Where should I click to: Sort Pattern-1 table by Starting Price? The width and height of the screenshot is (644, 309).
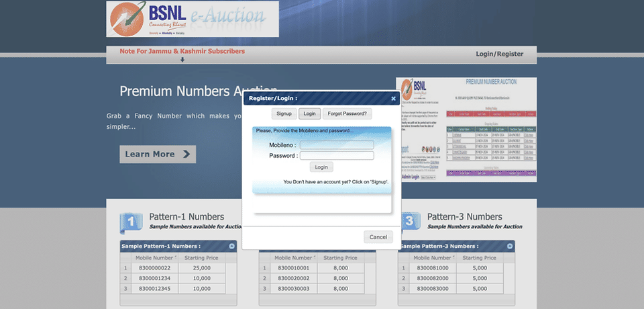pos(202,258)
